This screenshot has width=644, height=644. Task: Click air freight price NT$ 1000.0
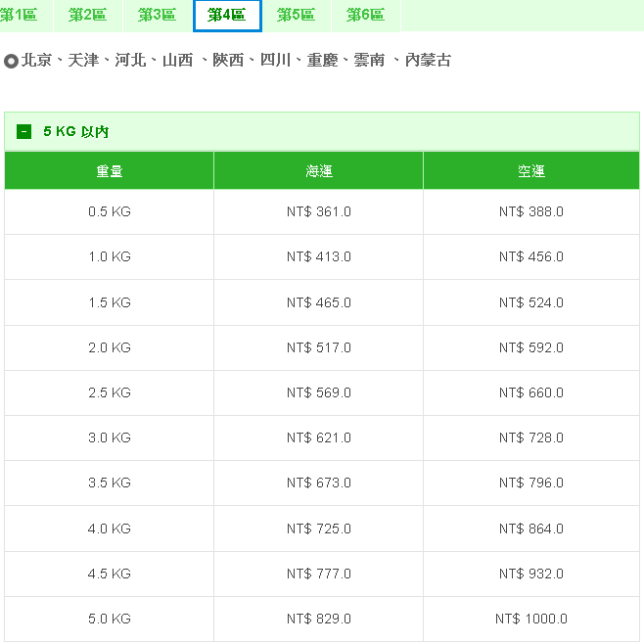coord(530,620)
